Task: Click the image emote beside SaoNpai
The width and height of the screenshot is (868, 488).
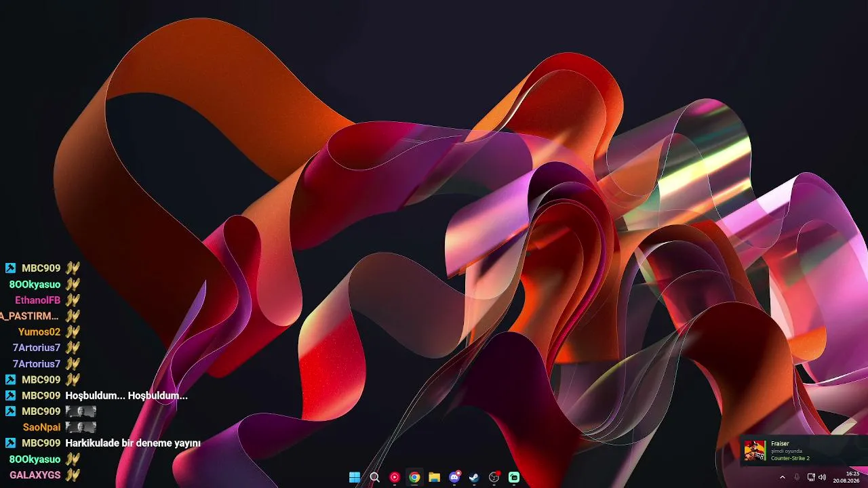Action: [x=81, y=427]
